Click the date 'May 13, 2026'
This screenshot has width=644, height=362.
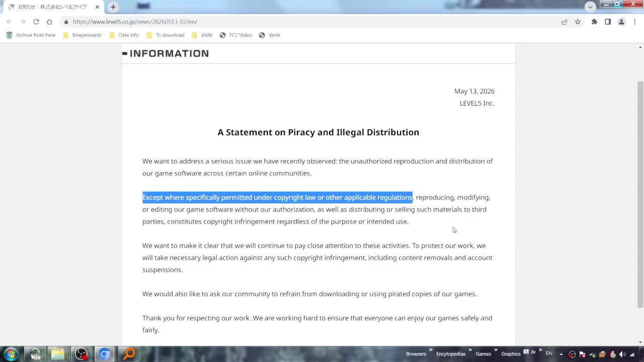coord(474,91)
